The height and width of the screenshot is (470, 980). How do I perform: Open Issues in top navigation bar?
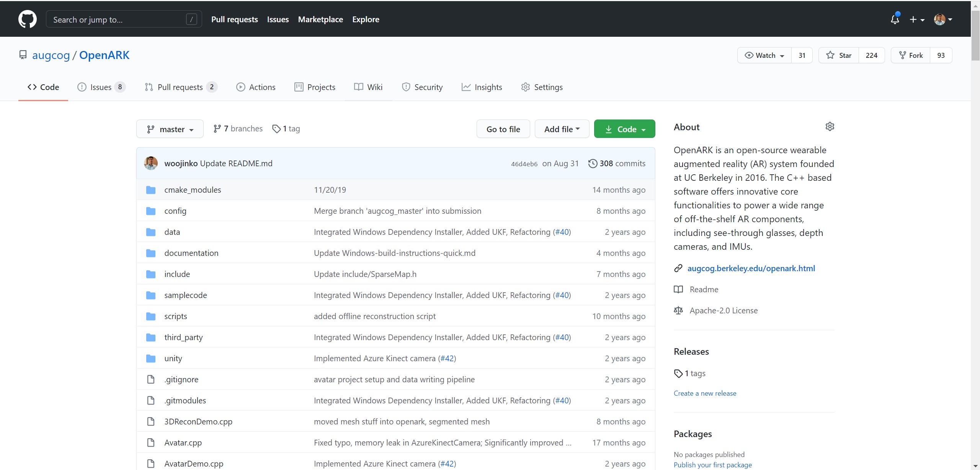(x=278, y=20)
